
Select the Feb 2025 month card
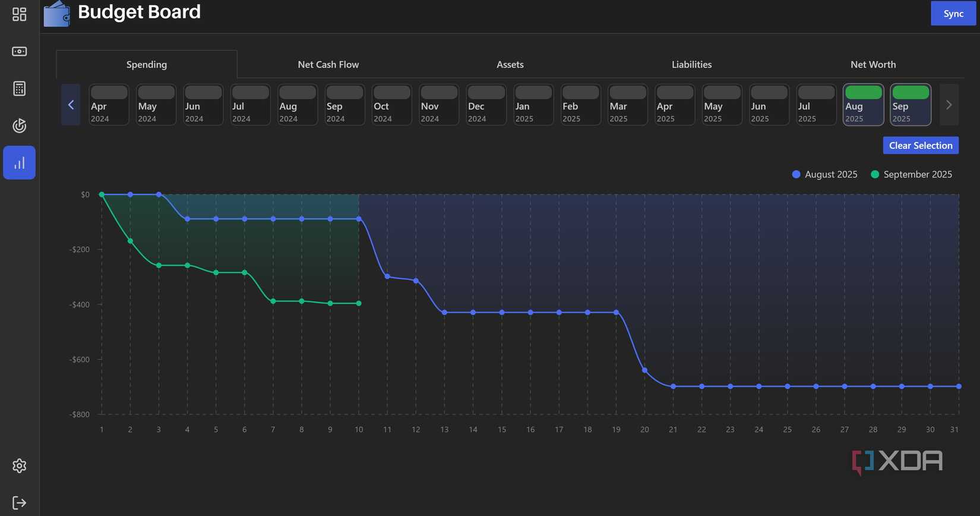pos(580,105)
